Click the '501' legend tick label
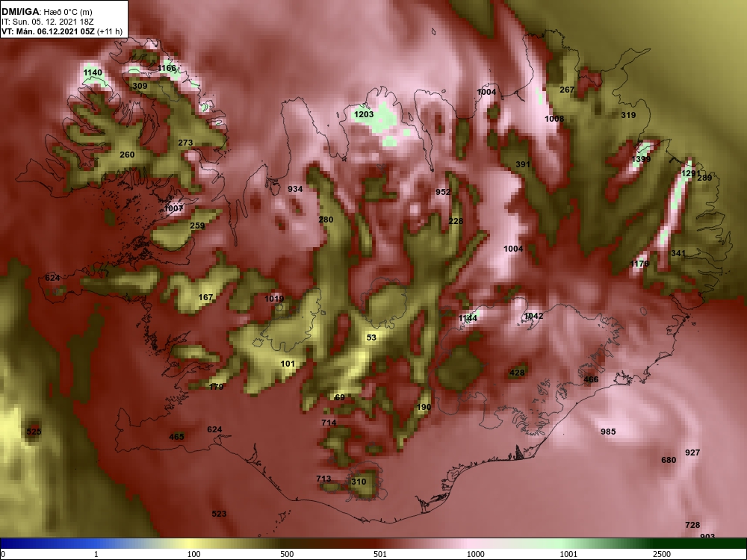This screenshot has width=747, height=560. click(x=380, y=554)
